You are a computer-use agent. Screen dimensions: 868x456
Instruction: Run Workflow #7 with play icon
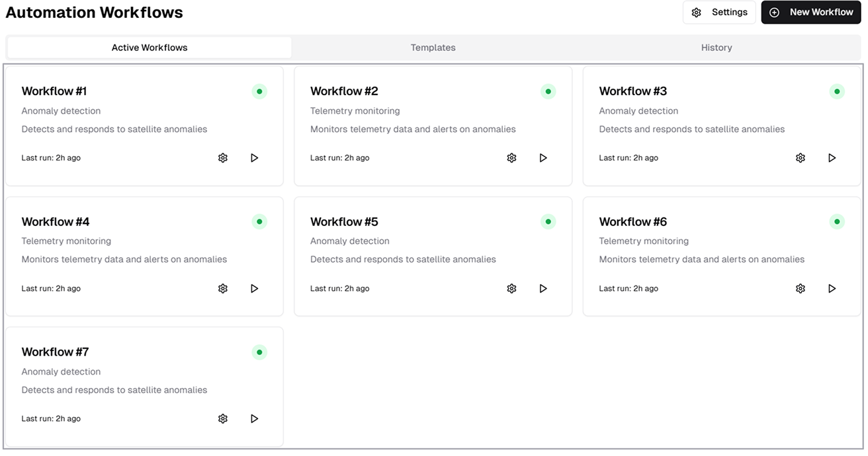coord(254,418)
